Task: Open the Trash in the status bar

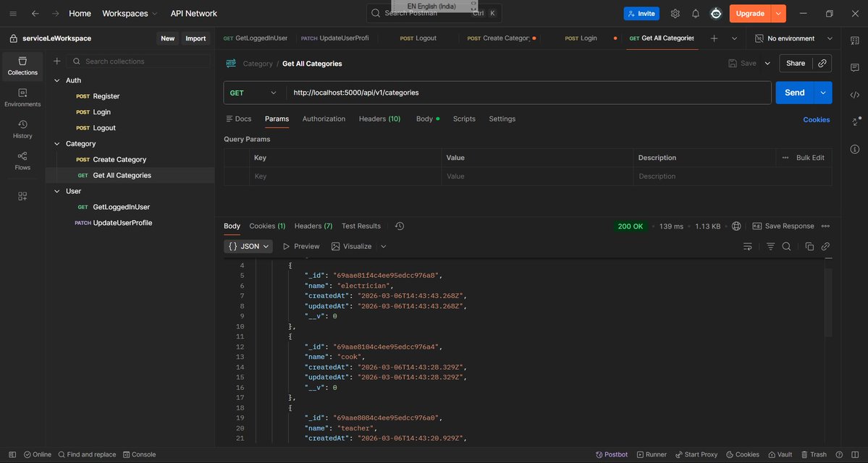Action: pyautogui.click(x=814, y=455)
